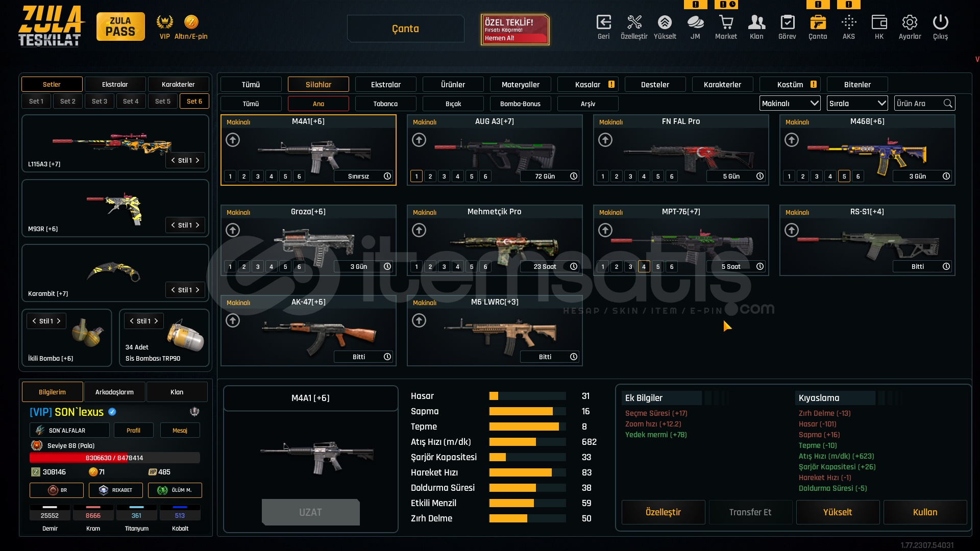Toggle set slot 1 on Mehmetçik Pro
This screenshot has width=980, height=551.
click(x=416, y=266)
